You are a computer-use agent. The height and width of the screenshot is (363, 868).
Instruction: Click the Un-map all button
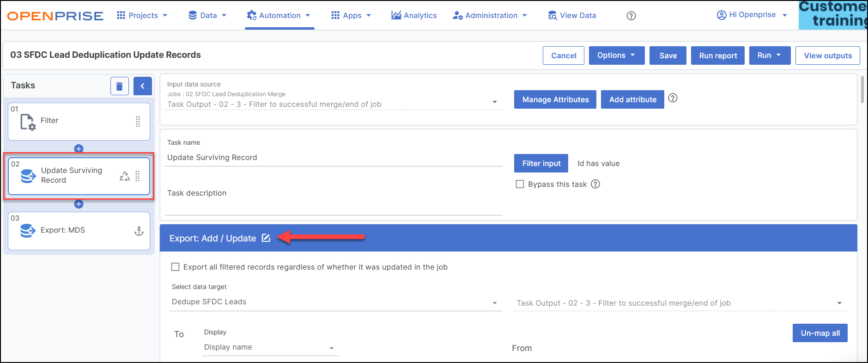[x=820, y=333]
